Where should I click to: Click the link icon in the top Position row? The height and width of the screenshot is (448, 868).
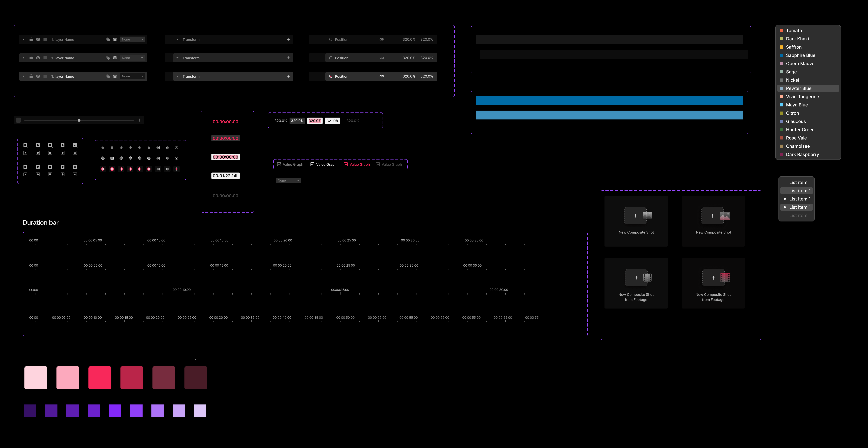point(382,39)
